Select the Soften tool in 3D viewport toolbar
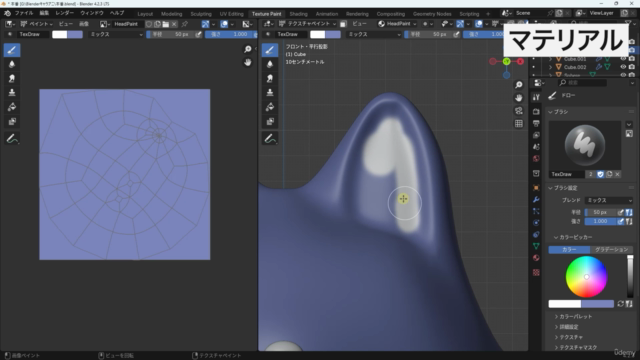Screen dimensions: 640x360 (x=270, y=64)
